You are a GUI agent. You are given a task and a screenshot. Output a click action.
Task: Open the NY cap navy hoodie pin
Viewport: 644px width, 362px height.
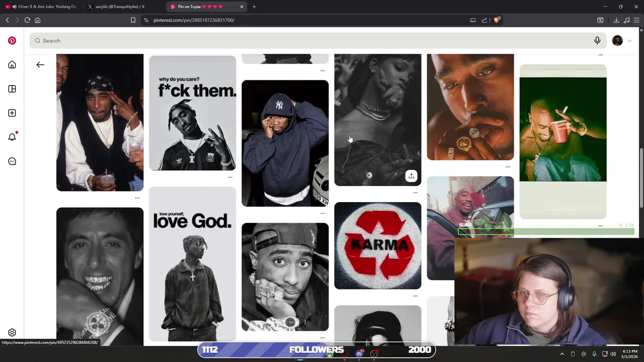(x=285, y=143)
